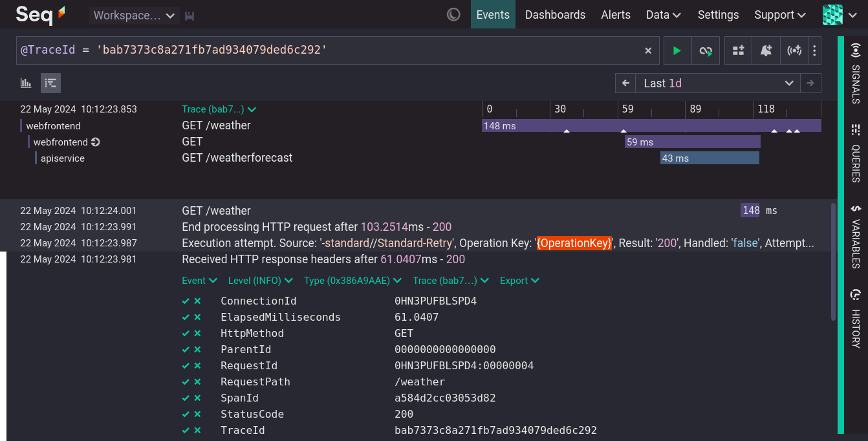Open the Workspace dropdown
Image resolution: width=868 pixels, height=441 pixels.
[x=134, y=16]
